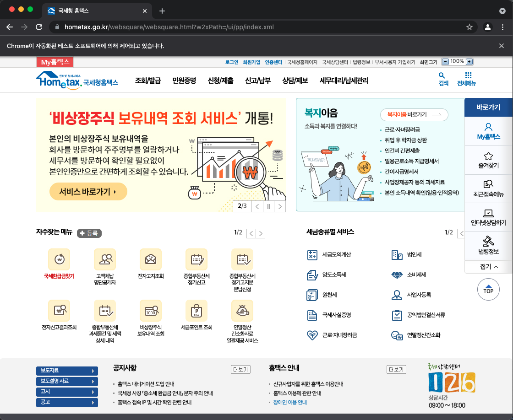The width and height of the screenshot is (513, 420).
Task: Expand the 고시 item
Action: 67,392
